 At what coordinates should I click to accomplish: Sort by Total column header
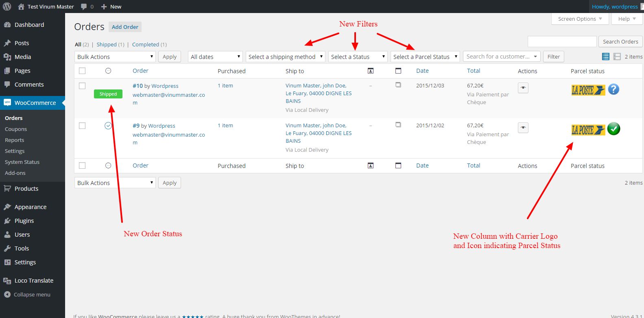point(474,71)
